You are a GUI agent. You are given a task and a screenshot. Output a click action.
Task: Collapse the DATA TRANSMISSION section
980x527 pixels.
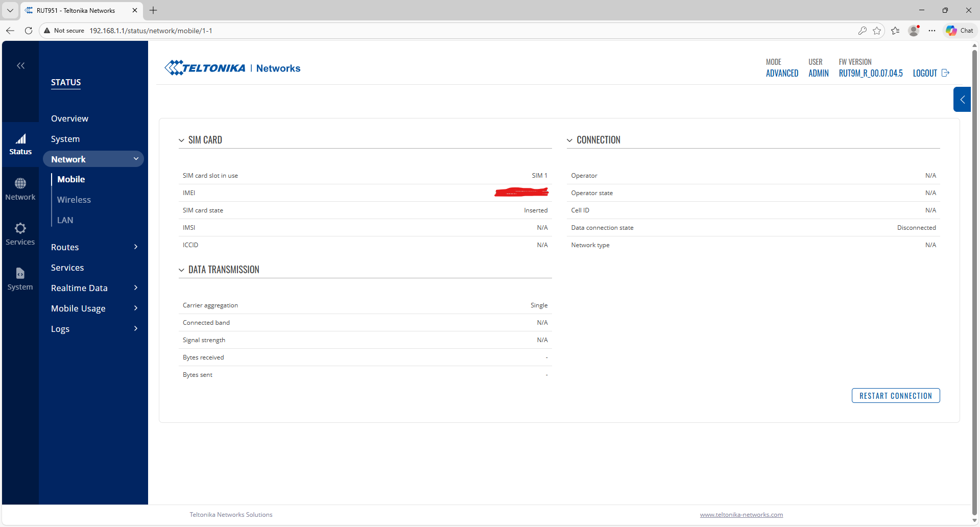pos(181,270)
